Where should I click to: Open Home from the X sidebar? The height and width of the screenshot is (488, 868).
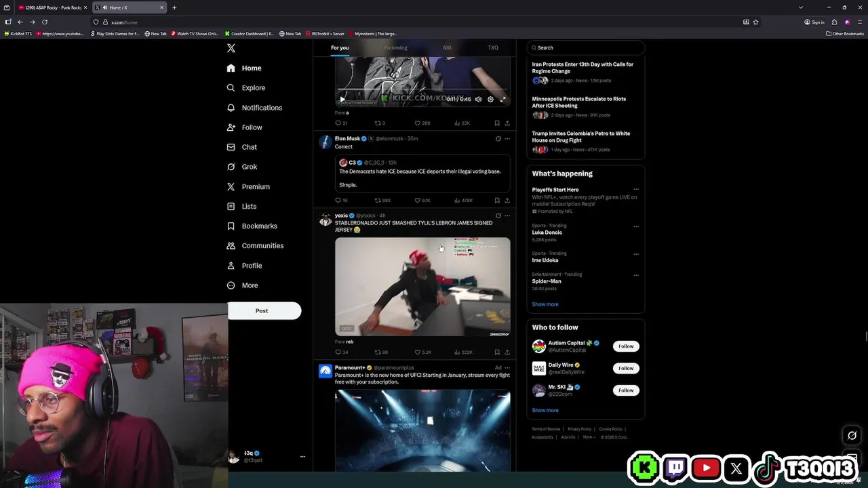click(x=244, y=68)
